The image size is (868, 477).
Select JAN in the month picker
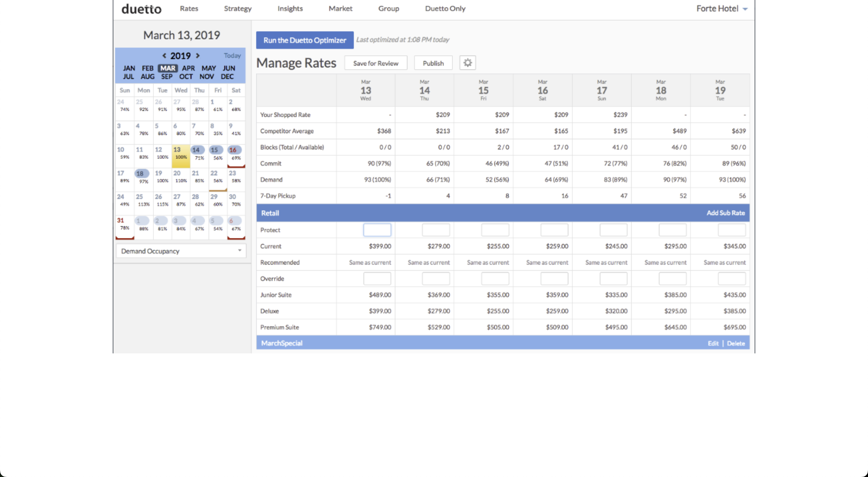(x=129, y=68)
